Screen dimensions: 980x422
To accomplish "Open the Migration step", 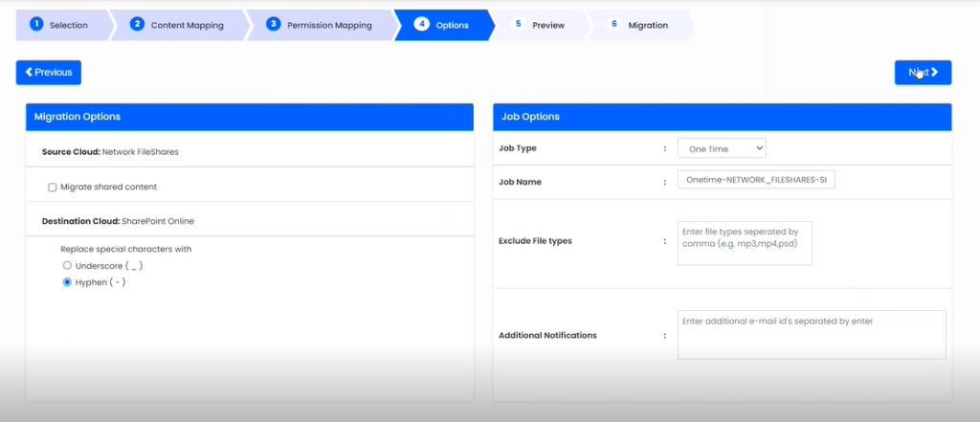I will (x=640, y=26).
